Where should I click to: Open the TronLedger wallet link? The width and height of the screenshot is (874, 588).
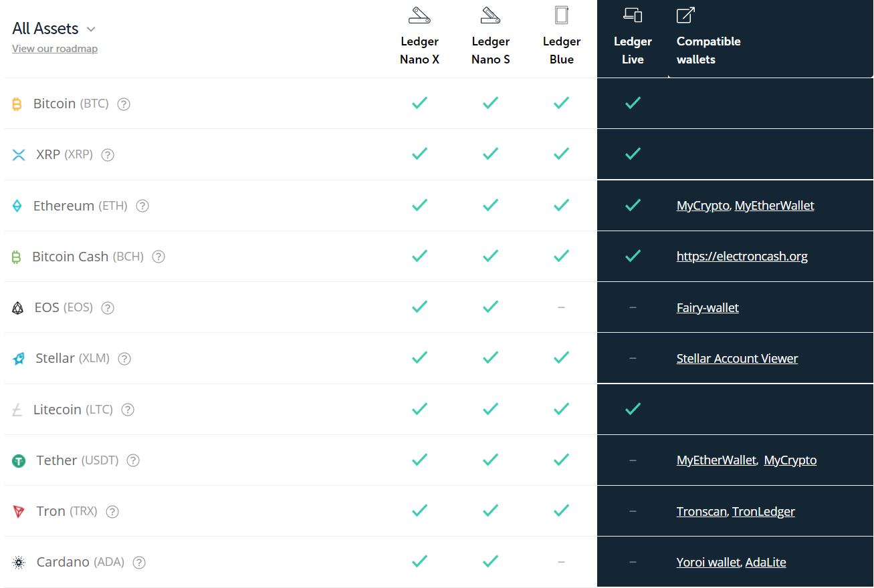tap(763, 512)
